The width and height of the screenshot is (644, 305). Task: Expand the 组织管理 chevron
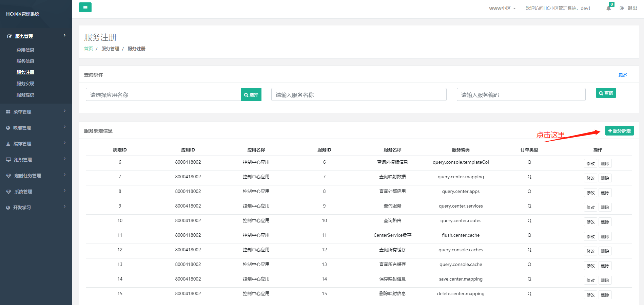64,159
